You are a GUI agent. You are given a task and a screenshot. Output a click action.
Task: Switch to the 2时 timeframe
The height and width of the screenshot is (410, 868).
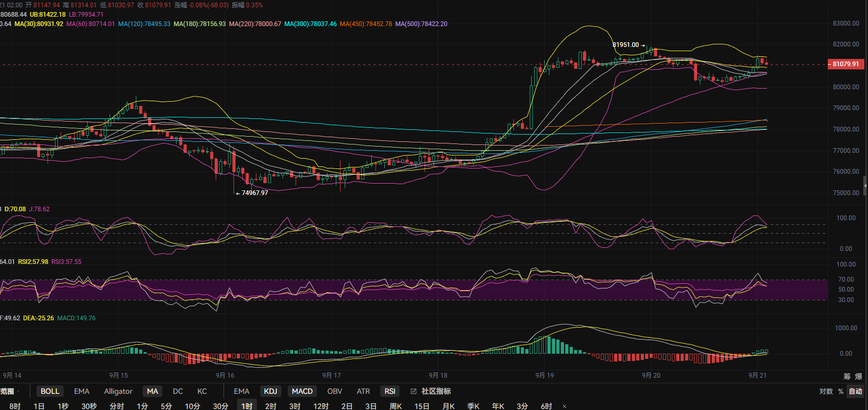271,406
